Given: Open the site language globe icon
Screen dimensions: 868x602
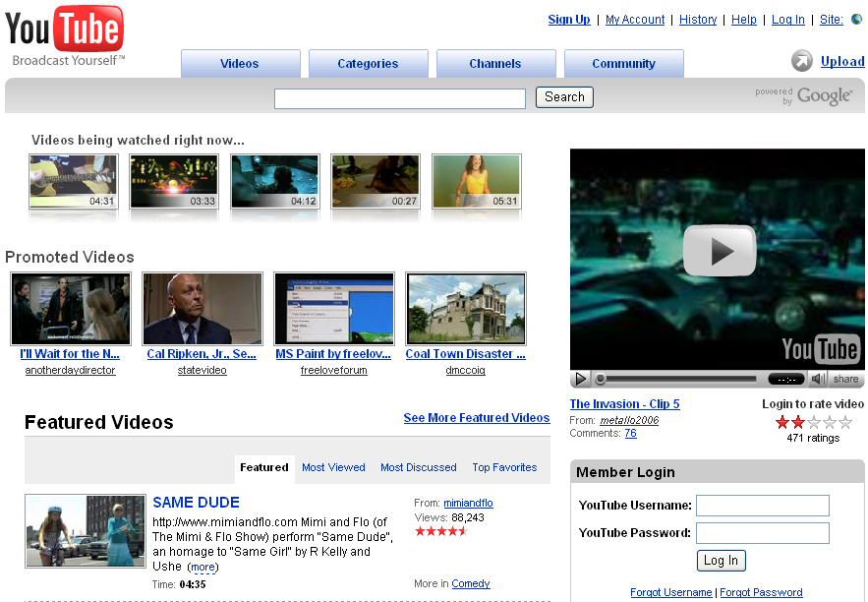Looking at the screenshot, I should coord(856,20).
